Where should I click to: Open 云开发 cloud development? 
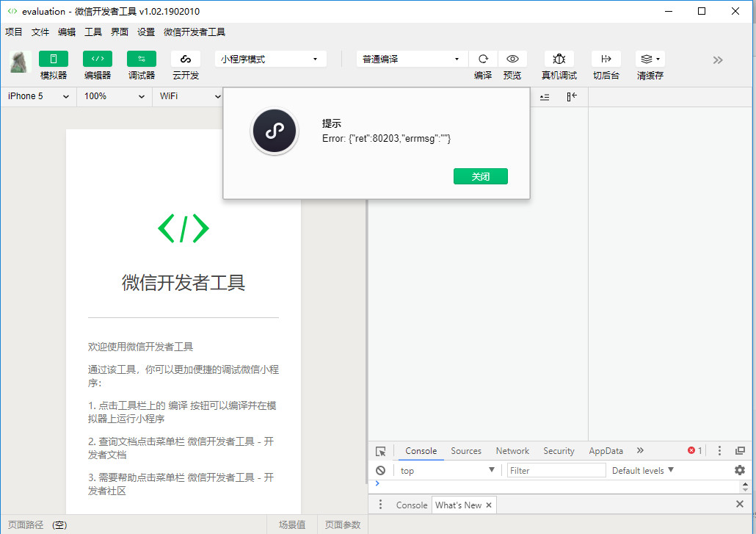pos(186,59)
